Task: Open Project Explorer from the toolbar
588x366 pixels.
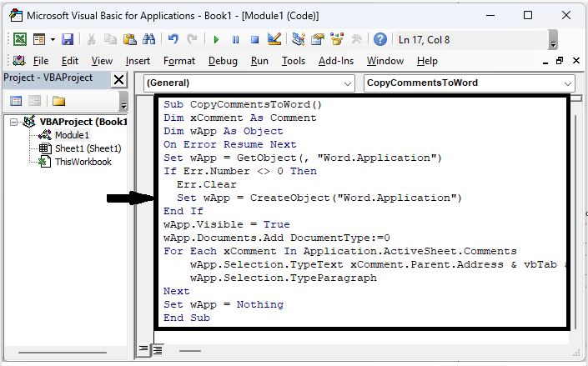Action: coord(299,39)
